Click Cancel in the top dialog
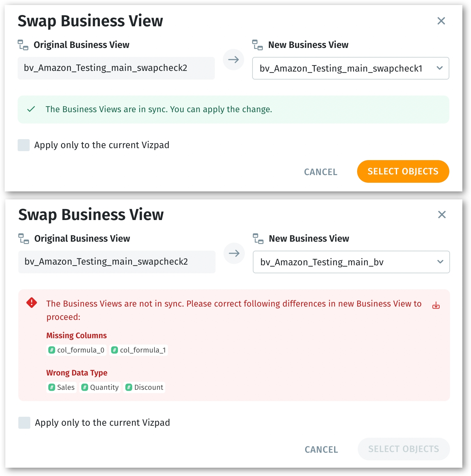The height and width of the screenshot is (476, 471). pos(320,172)
